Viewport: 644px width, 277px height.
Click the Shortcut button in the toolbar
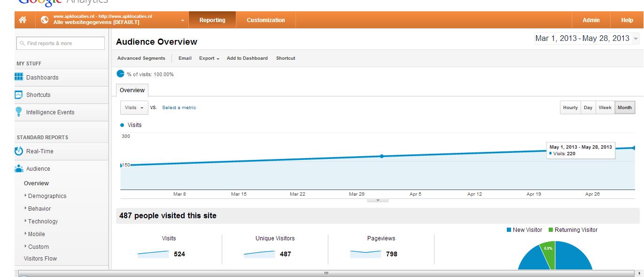pyautogui.click(x=286, y=58)
